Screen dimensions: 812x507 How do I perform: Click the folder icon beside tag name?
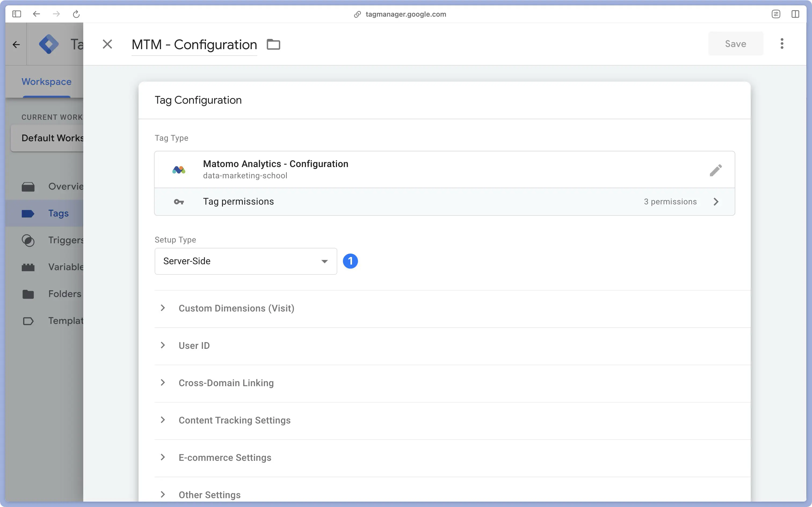pos(273,44)
